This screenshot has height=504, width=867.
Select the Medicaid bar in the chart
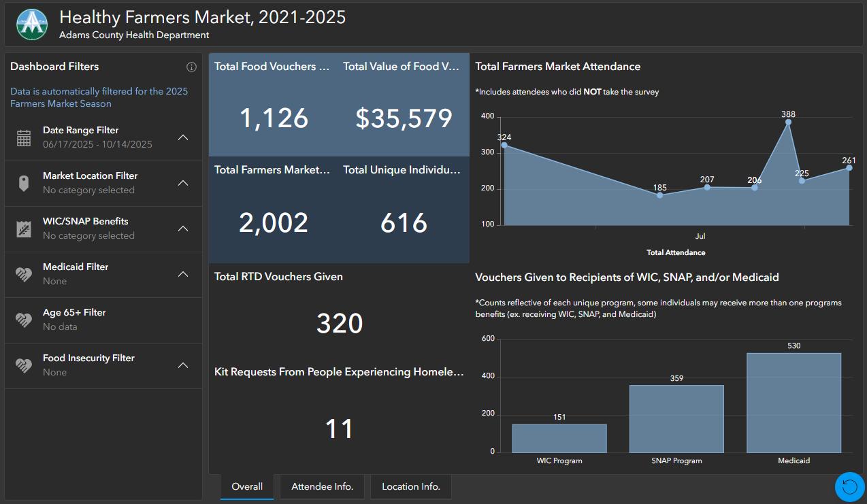794,403
